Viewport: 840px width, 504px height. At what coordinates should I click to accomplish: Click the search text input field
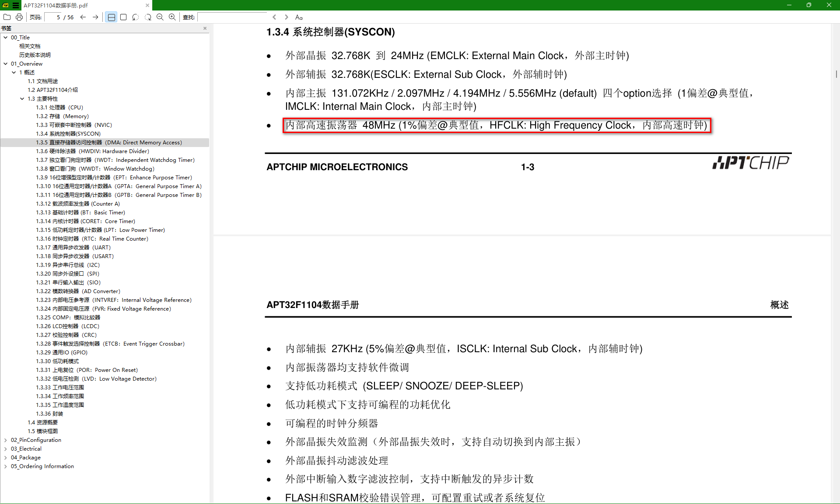pyautogui.click(x=232, y=17)
